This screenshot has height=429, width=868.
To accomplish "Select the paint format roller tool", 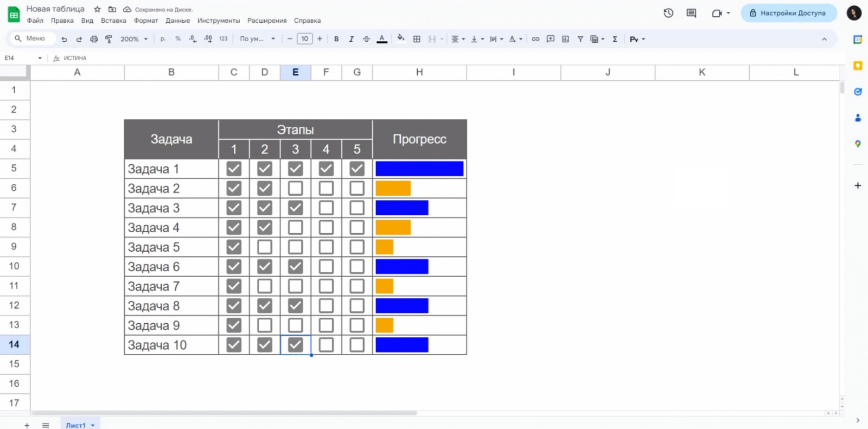I will (108, 39).
